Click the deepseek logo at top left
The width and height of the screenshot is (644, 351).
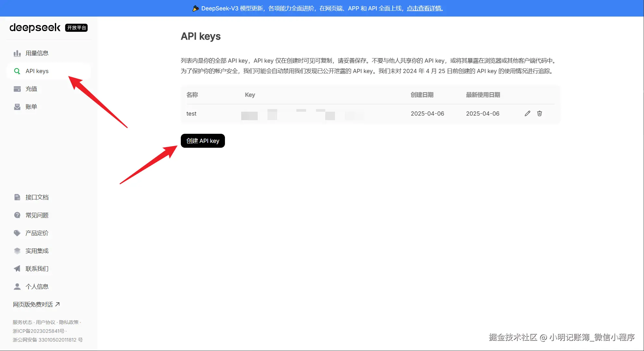pos(35,28)
